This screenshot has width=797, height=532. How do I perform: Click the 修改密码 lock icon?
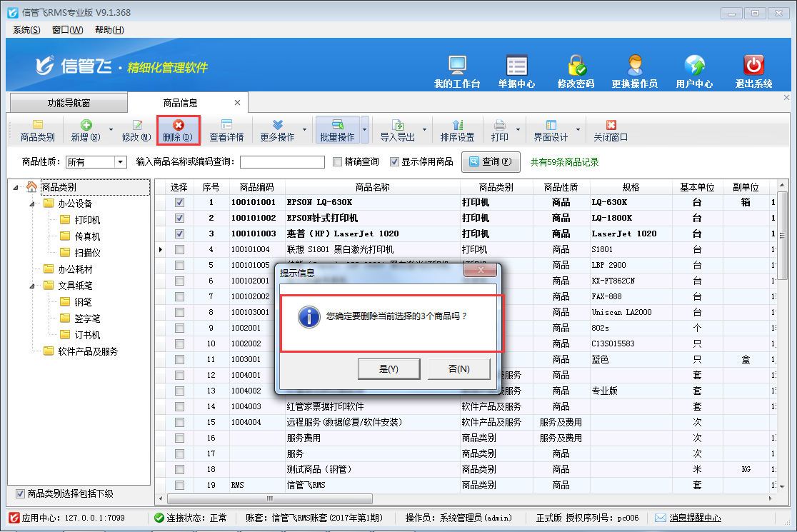[x=576, y=66]
